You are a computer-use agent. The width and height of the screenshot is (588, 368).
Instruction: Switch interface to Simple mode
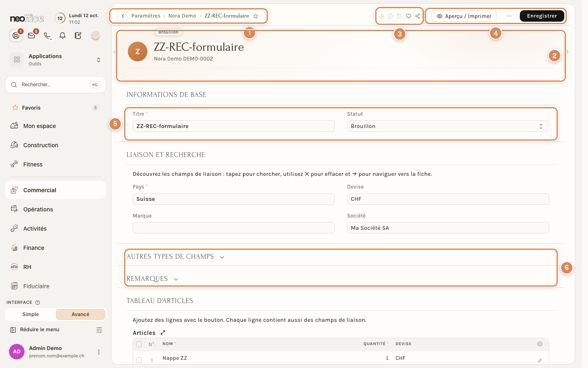pyautogui.click(x=31, y=314)
